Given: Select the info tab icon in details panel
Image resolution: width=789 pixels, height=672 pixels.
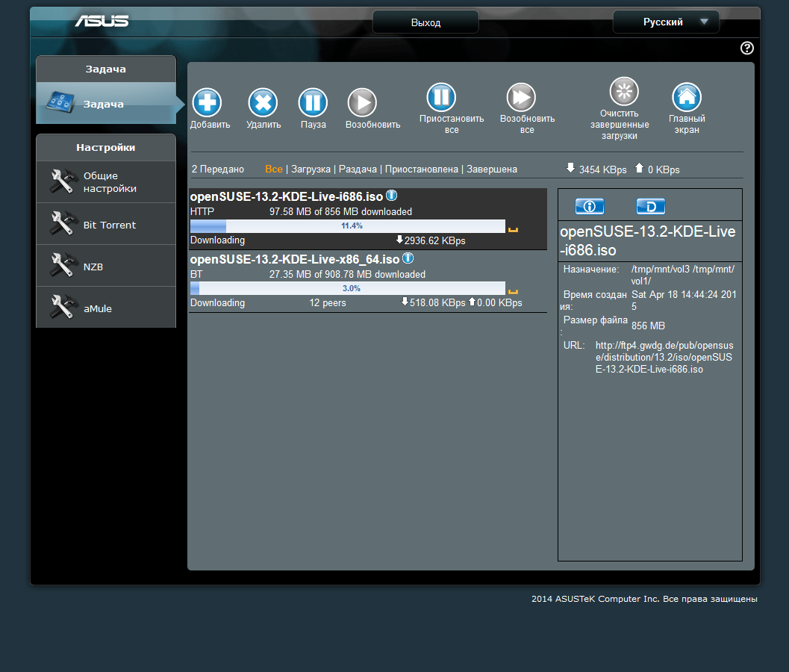Looking at the screenshot, I should (589, 206).
